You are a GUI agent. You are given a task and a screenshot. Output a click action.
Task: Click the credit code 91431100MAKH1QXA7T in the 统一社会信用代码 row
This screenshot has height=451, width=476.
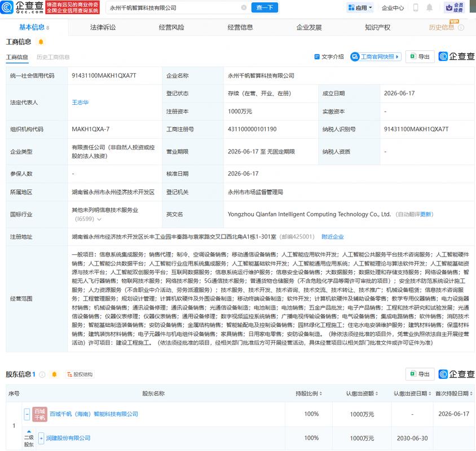click(104, 76)
